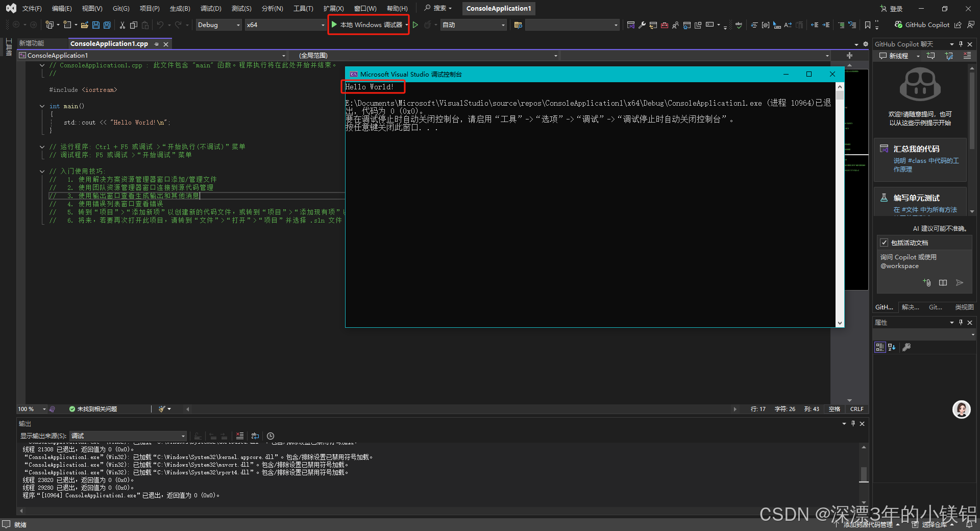Switch to the 类视图 tab
Screen dimensions: 980x531
pyautogui.click(x=964, y=307)
